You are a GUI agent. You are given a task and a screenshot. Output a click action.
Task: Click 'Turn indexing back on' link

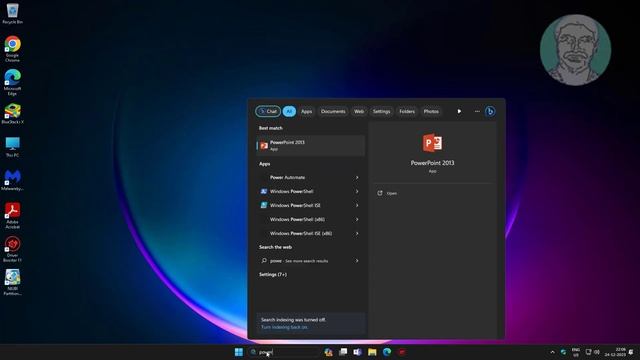click(284, 327)
